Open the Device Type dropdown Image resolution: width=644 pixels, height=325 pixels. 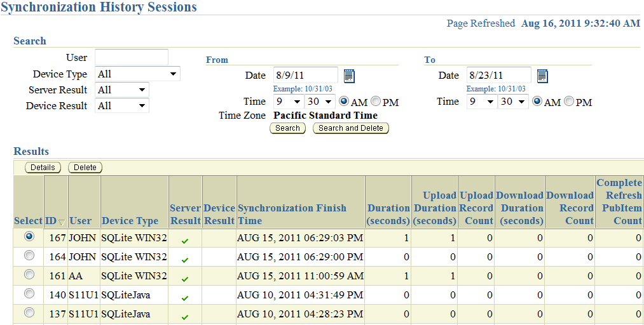137,74
